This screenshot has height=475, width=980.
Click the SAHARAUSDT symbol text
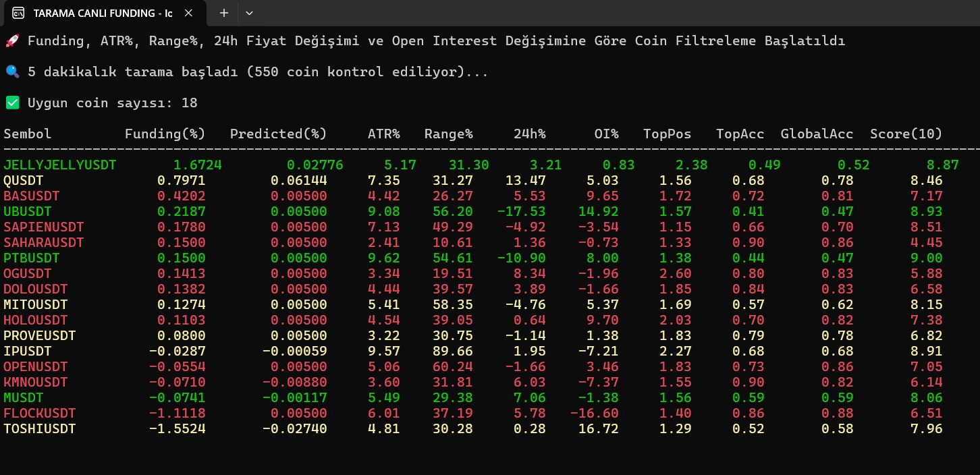[x=44, y=242]
